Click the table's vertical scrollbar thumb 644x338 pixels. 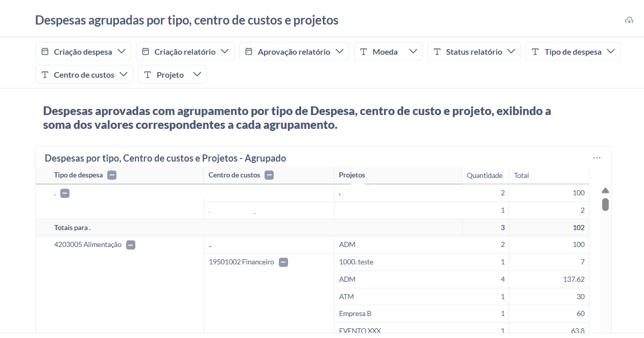(606, 205)
